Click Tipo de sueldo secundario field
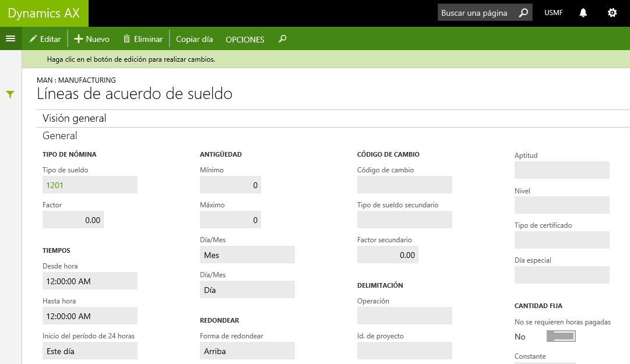The height and width of the screenshot is (364, 630). 404,220
